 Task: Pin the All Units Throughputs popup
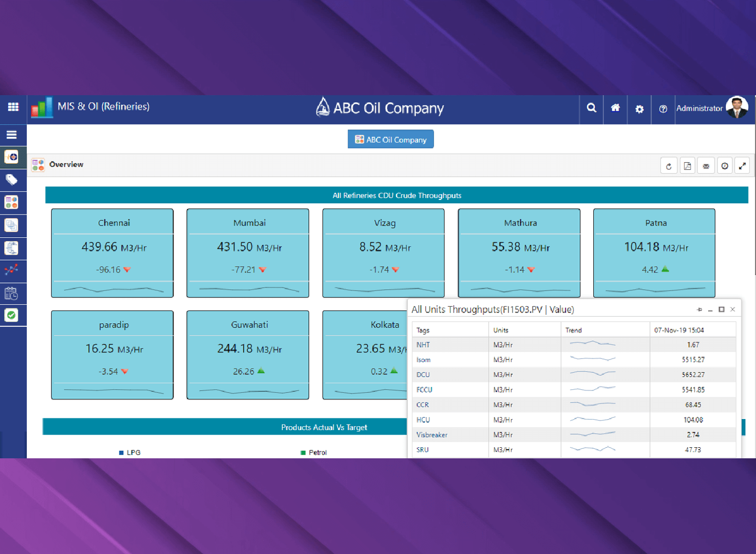(x=699, y=310)
